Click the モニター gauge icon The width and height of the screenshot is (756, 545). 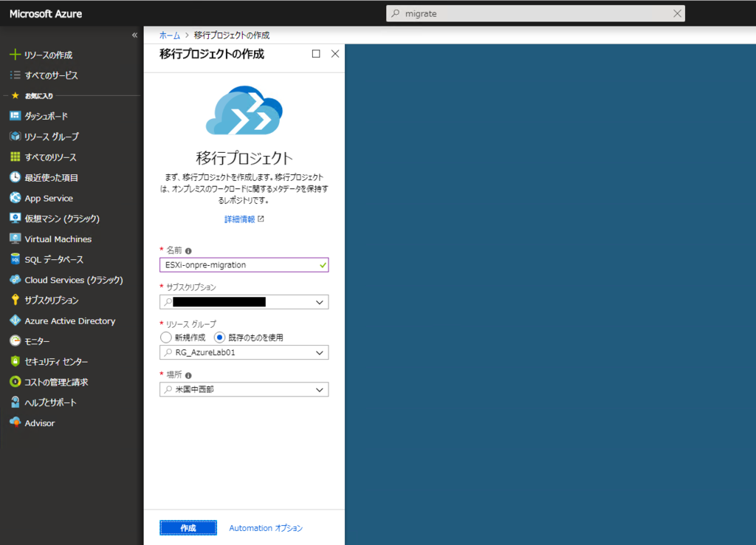click(15, 341)
